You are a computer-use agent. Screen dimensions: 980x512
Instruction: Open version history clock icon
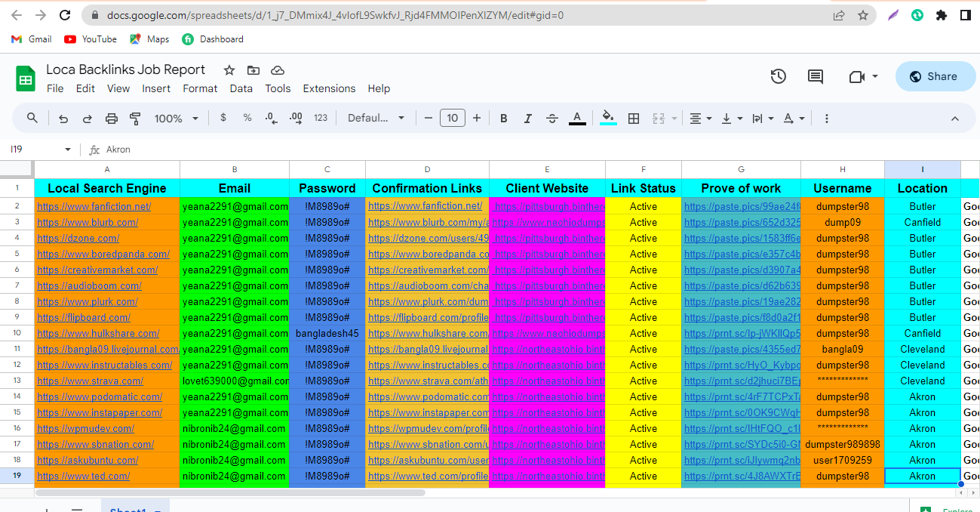click(779, 76)
